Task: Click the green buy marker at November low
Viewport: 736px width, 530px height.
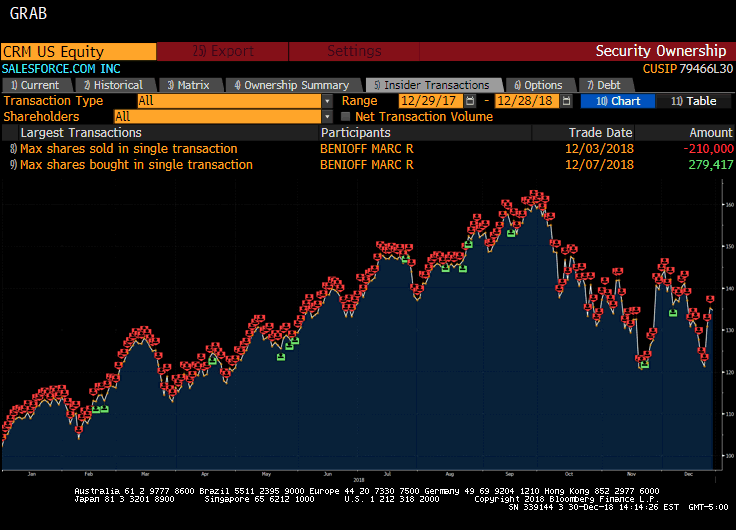Action: click(x=645, y=365)
